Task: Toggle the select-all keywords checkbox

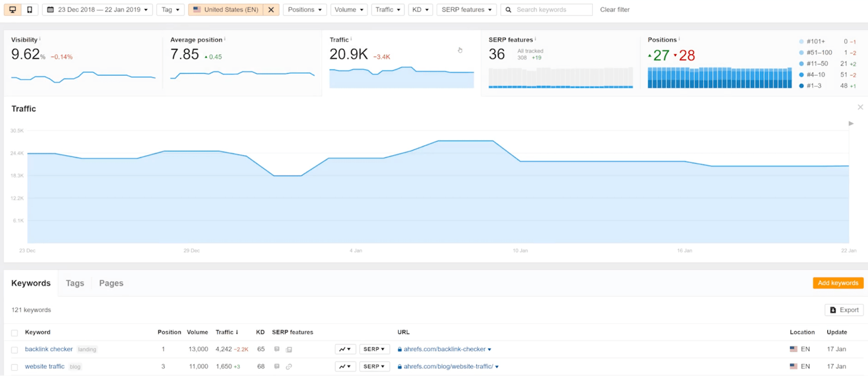Action: point(15,333)
